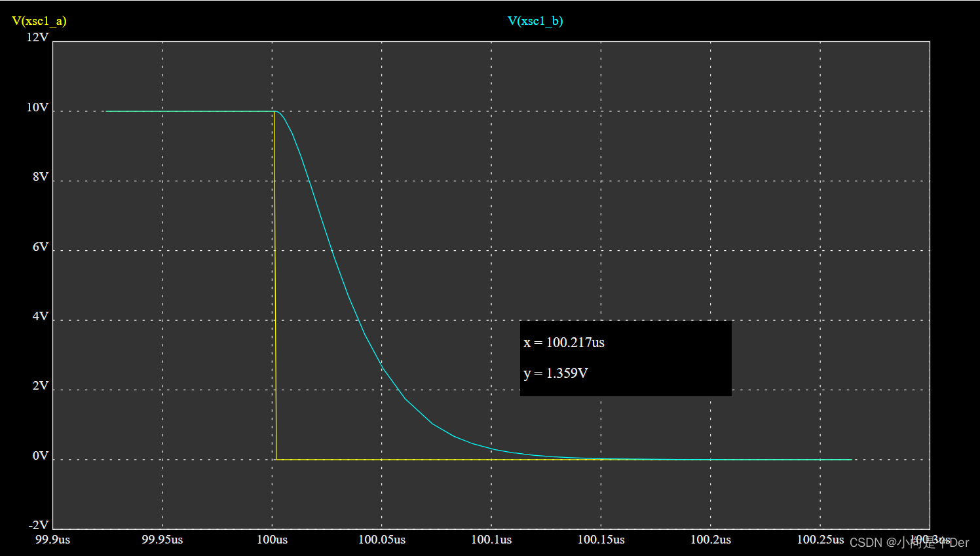980x556 pixels.
Task: Click the 0V y-axis label
Action: click(41, 456)
